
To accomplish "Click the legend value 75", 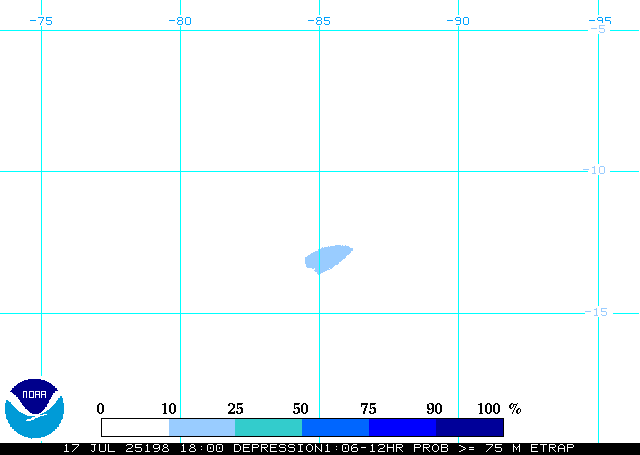I will click(x=369, y=408).
